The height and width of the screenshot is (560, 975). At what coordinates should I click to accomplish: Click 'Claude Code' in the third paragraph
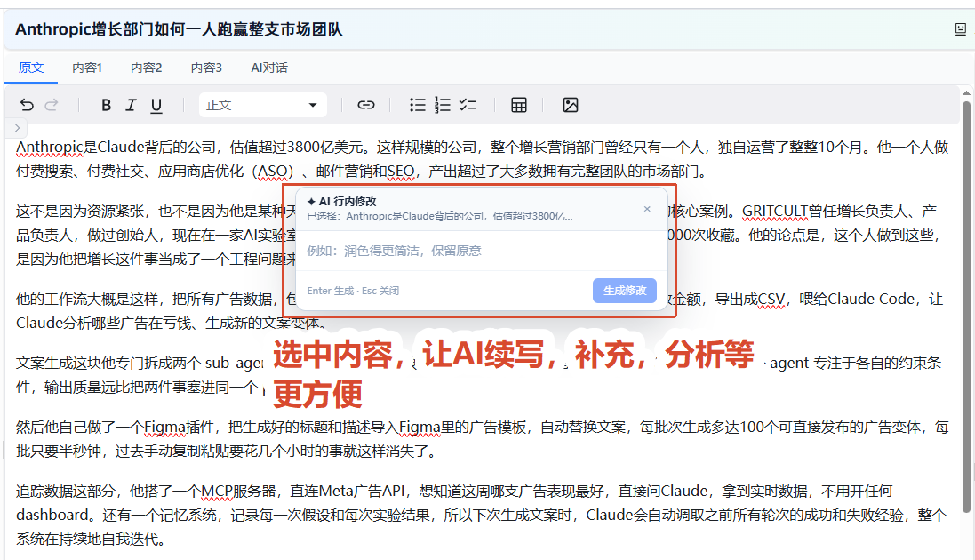(871, 300)
